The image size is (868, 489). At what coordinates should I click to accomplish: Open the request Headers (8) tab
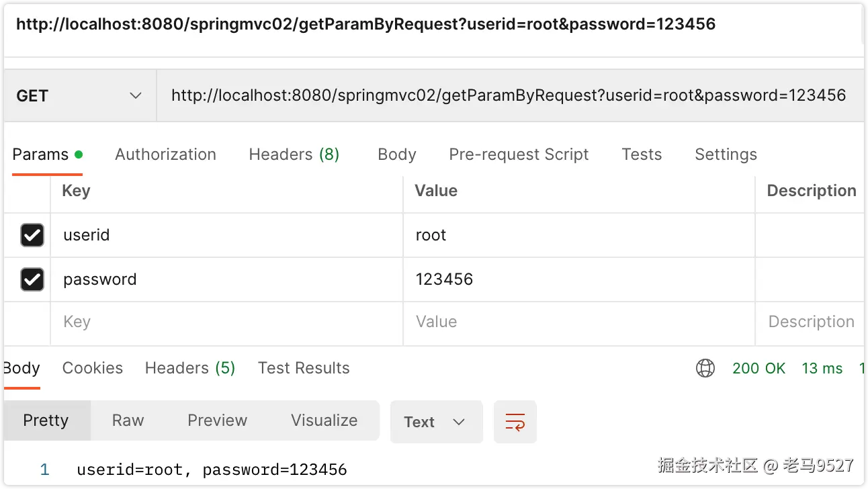pyautogui.click(x=294, y=154)
